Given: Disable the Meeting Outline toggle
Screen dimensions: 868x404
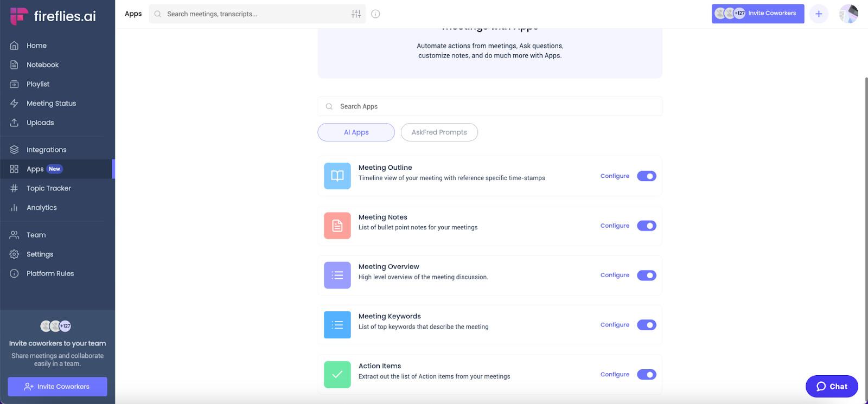Looking at the screenshot, I should (x=647, y=176).
